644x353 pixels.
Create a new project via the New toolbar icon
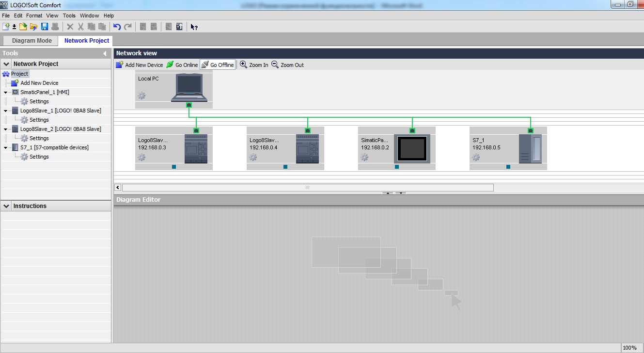pyautogui.click(x=6, y=27)
